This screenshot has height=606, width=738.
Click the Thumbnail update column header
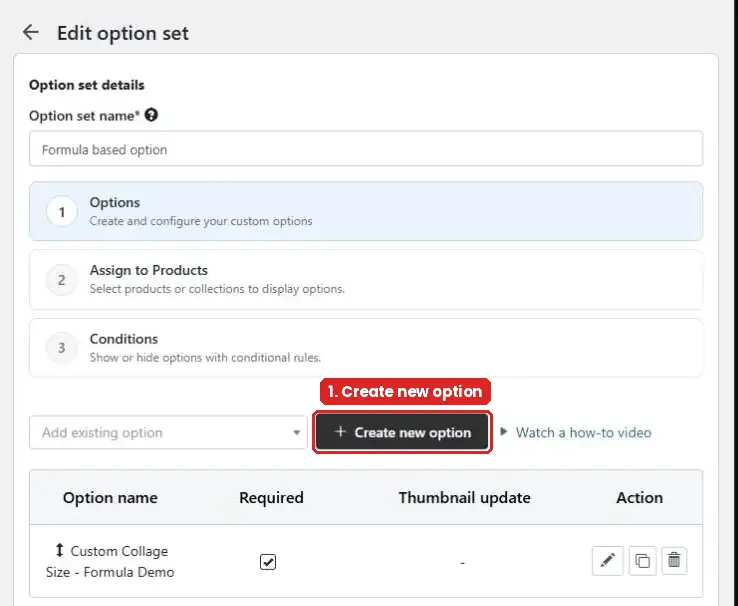[x=465, y=497]
